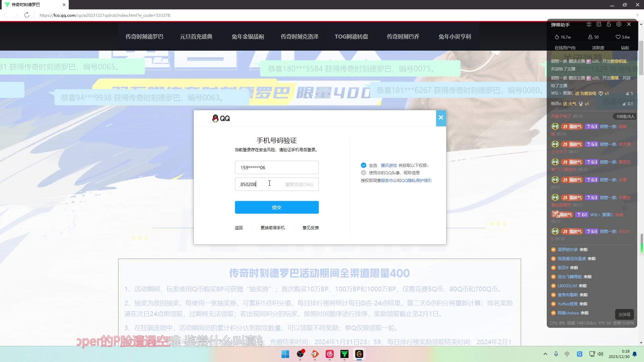Switch to 钻粉 tab
Viewport: 644px width, 362px height.
click(x=625, y=48)
